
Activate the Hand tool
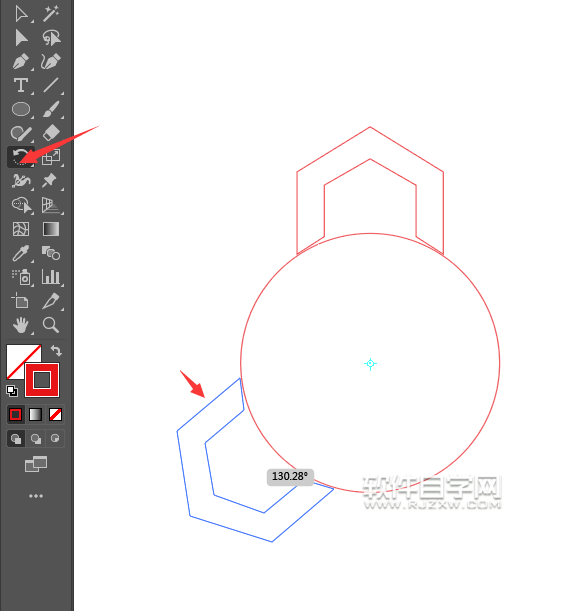[21, 325]
